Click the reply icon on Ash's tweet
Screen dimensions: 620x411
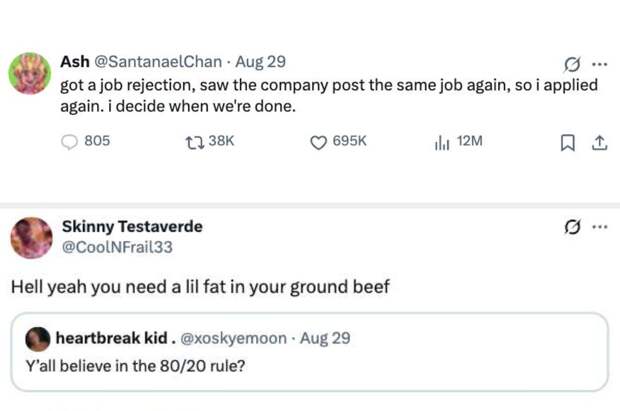click(x=70, y=142)
